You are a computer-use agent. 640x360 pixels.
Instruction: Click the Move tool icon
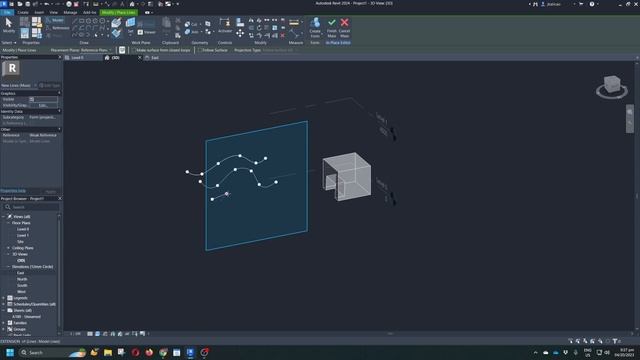pos(240,33)
